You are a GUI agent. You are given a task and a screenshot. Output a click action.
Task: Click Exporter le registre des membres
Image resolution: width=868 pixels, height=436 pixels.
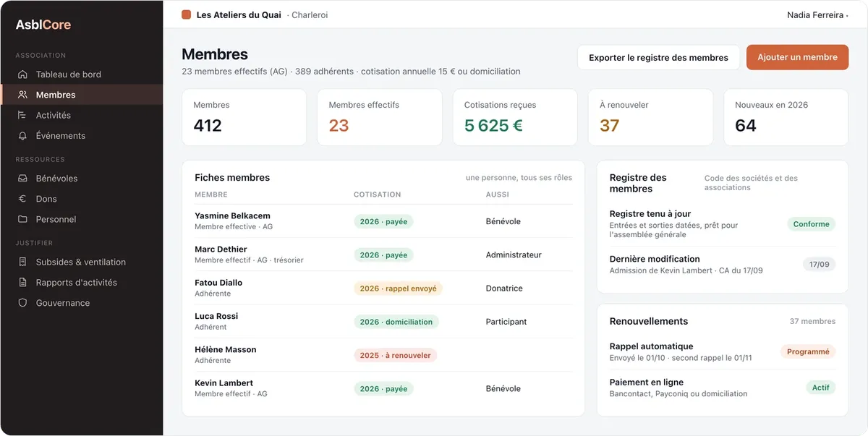coord(658,57)
